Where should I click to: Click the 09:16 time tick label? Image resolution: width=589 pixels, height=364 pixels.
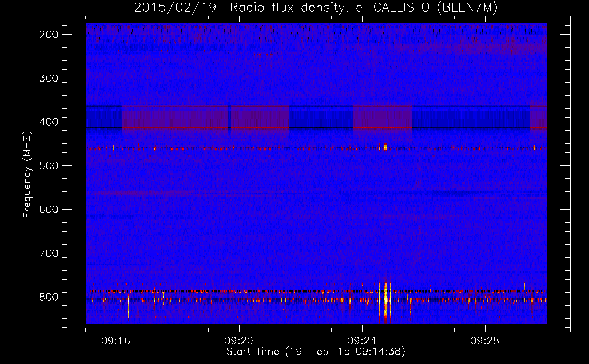click(116, 341)
